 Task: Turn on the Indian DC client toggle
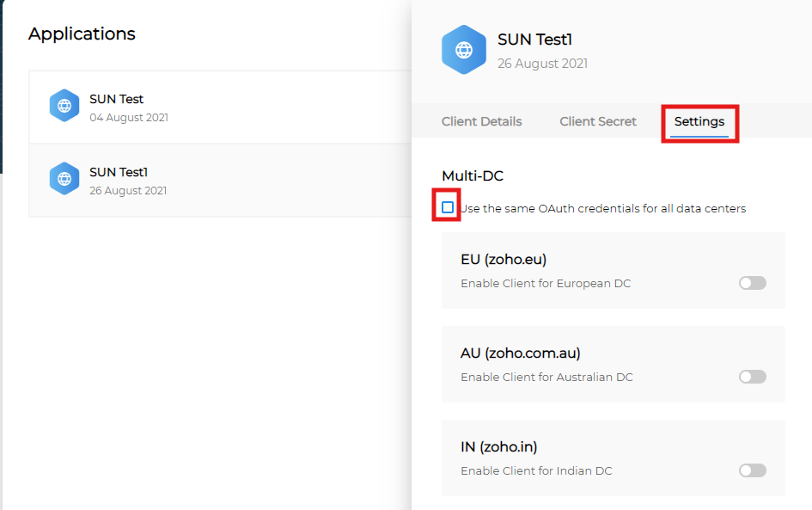(752, 470)
